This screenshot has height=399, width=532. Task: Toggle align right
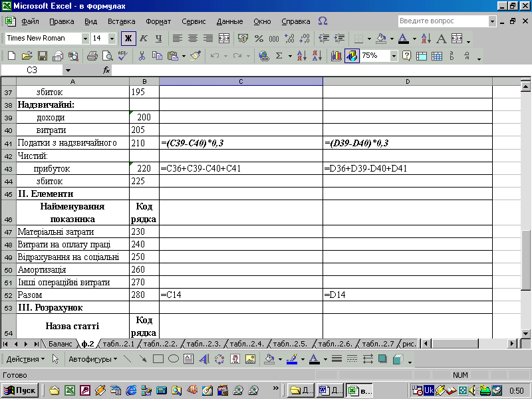pyautogui.click(x=208, y=39)
